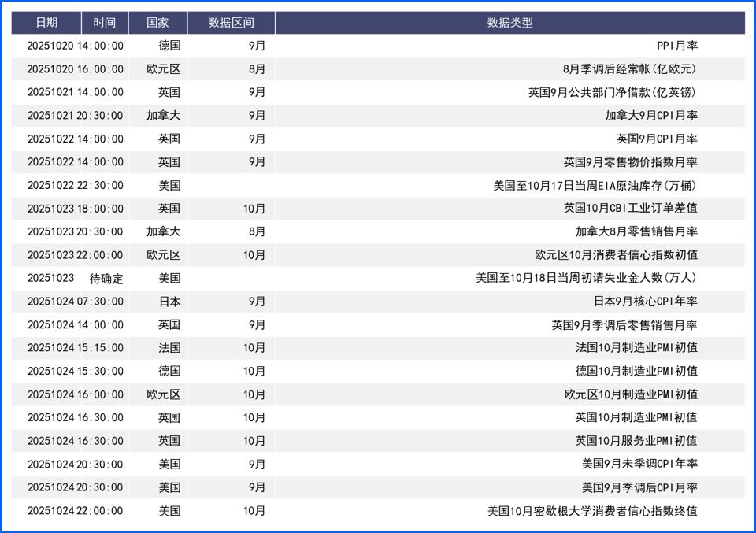This screenshot has width=756, height=533.
Task: Click the PPI月率 cell for Germany
Action: [x=676, y=46]
